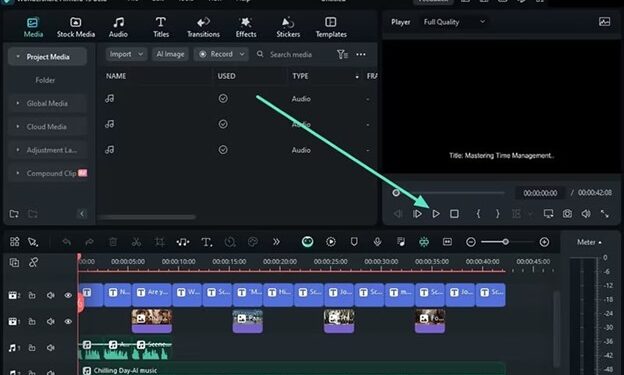The height and width of the screenshot is (375, 624).
Task: Click the render preview icon
Action: pos(331,242)
